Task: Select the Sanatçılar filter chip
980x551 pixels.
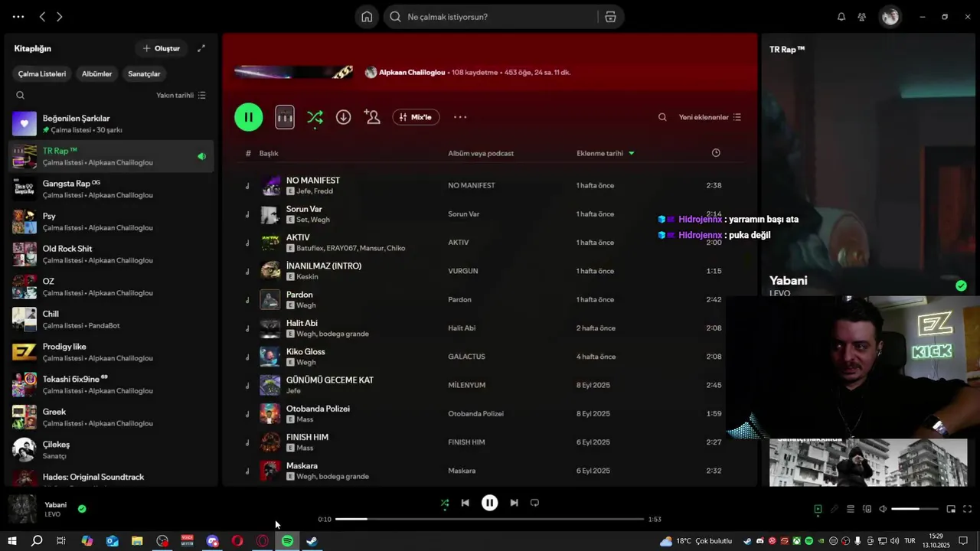Action: point(144,73)
